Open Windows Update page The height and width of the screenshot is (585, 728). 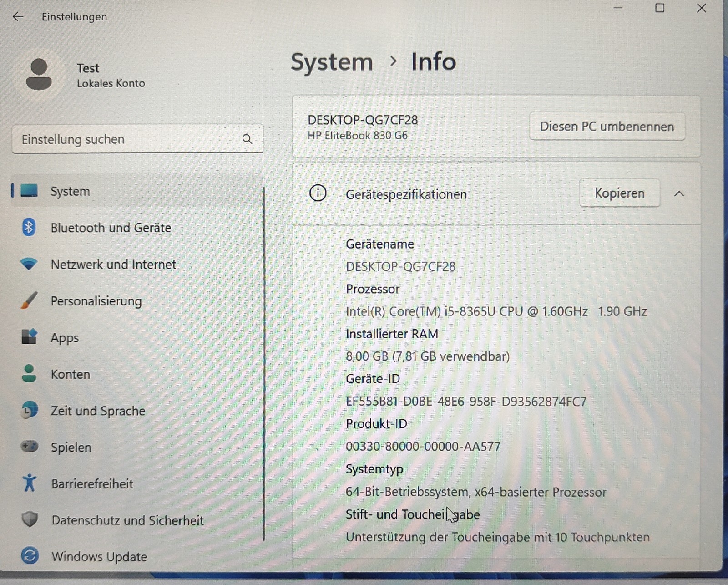[x=137, y=556]
